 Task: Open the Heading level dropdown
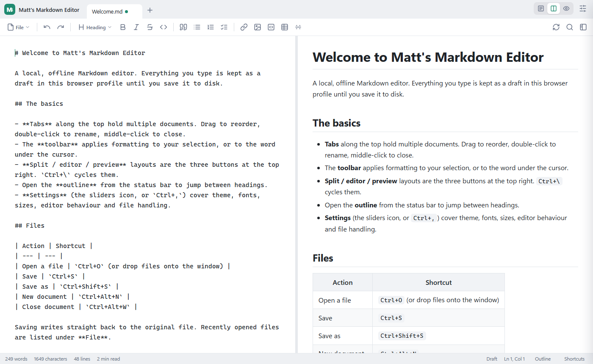pyautogui.click(x=95, y=27)
